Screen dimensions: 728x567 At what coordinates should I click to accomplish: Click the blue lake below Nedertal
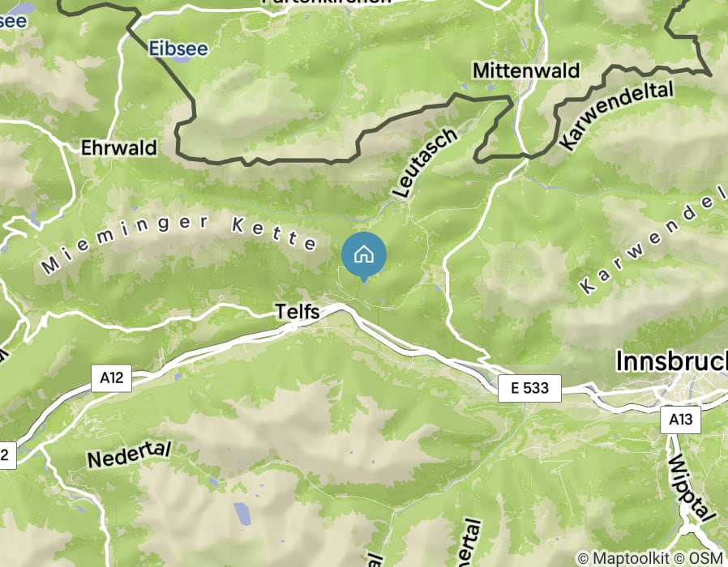pos(242,514)
